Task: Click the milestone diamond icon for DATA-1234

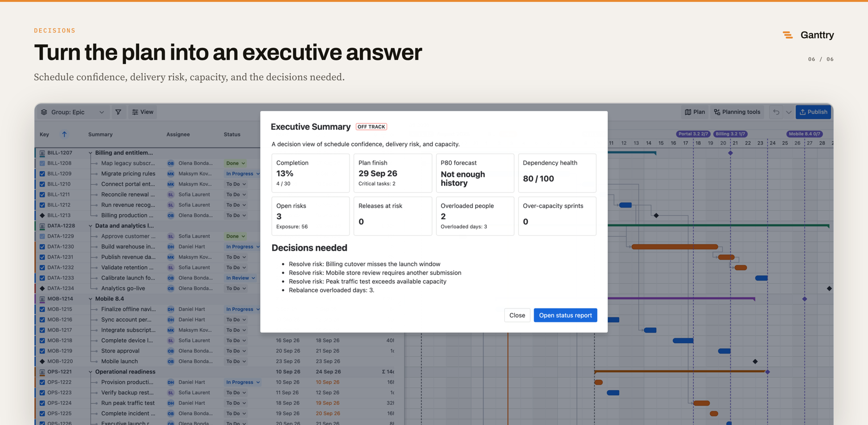Action: pyautogui.click(x=42, y=289)
